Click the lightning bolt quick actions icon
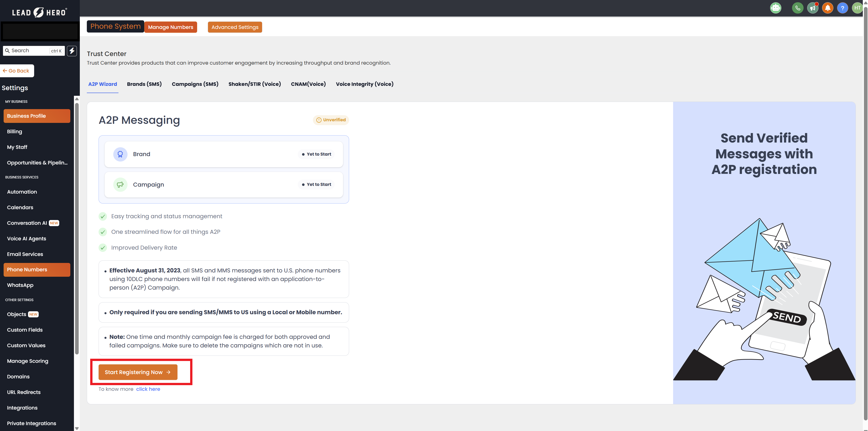 pyautogui.click(x=72, y=51)
